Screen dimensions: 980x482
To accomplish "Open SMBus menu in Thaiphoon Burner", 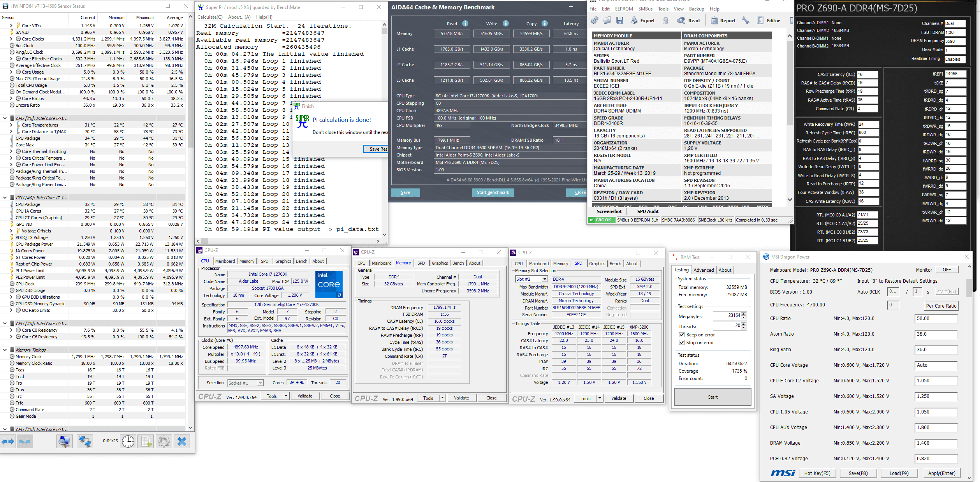I will pyautogui.click(x=646, y=9).
